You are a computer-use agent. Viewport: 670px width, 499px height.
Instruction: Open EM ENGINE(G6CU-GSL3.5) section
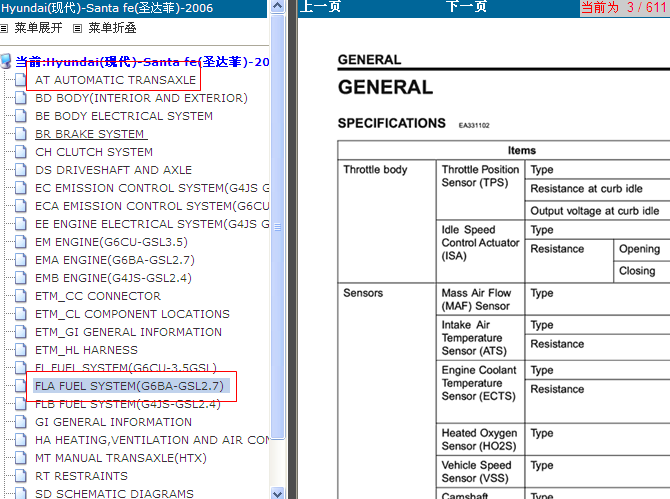112,242
